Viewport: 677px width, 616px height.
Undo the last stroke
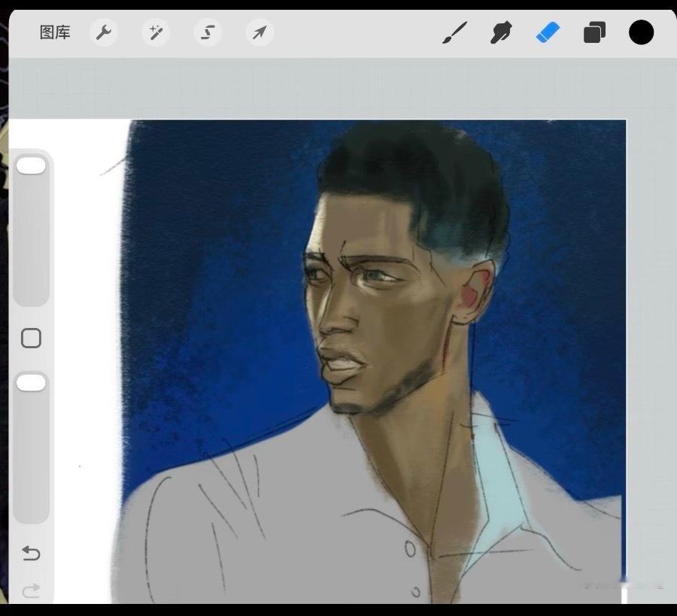pos(31,553)
